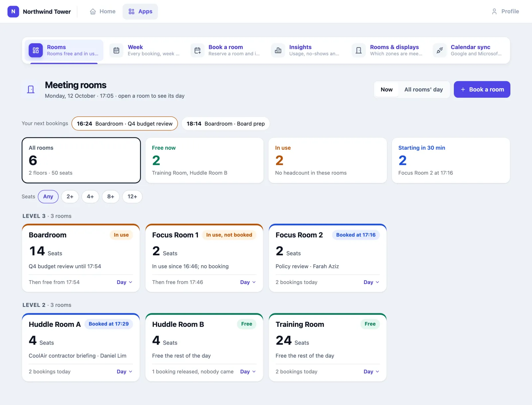Expand Day schedule for Huddle Room B

pos(248,372)
